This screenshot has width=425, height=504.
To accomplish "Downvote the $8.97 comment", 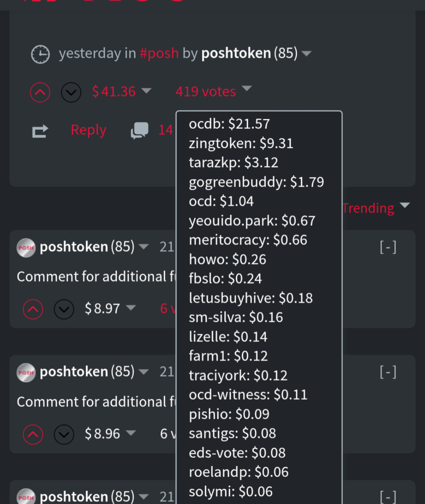I will click(x=64, y=309).
